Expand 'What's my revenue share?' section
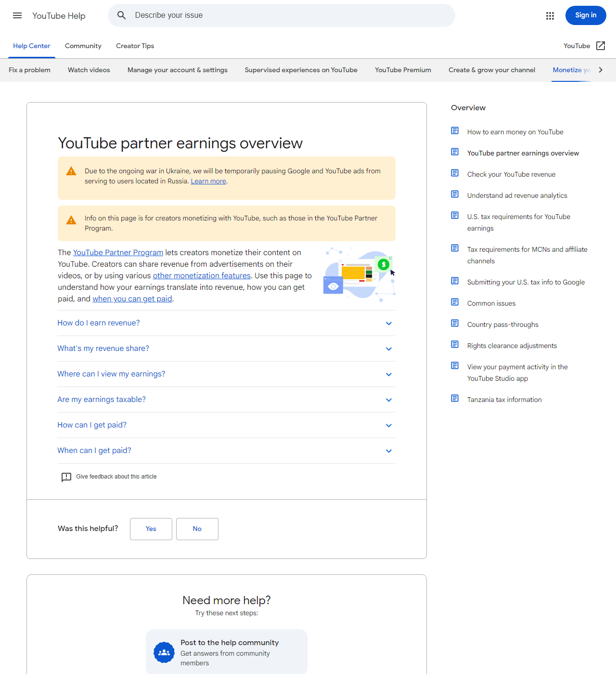Screen dimensions: 616x674 (226, 349)
